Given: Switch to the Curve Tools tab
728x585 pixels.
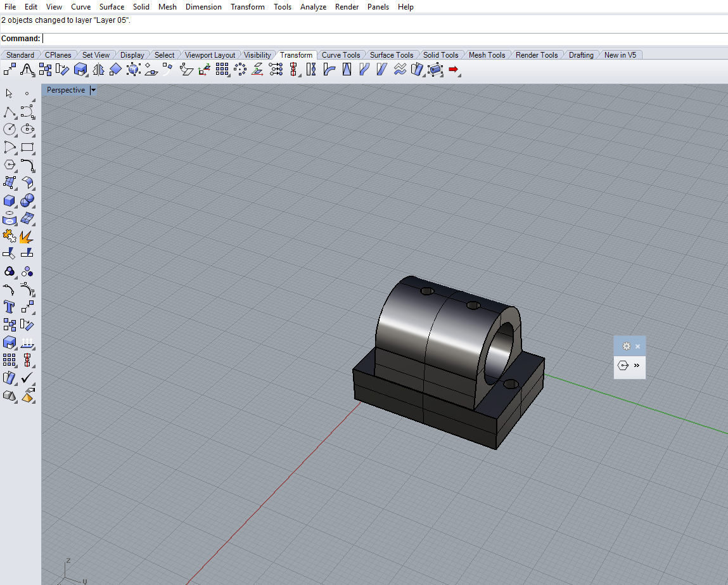Looking at the screenshot, I should (341, 55).
